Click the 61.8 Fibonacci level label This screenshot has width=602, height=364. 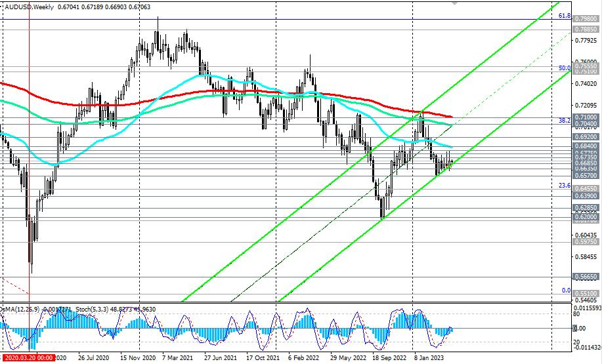564,16
